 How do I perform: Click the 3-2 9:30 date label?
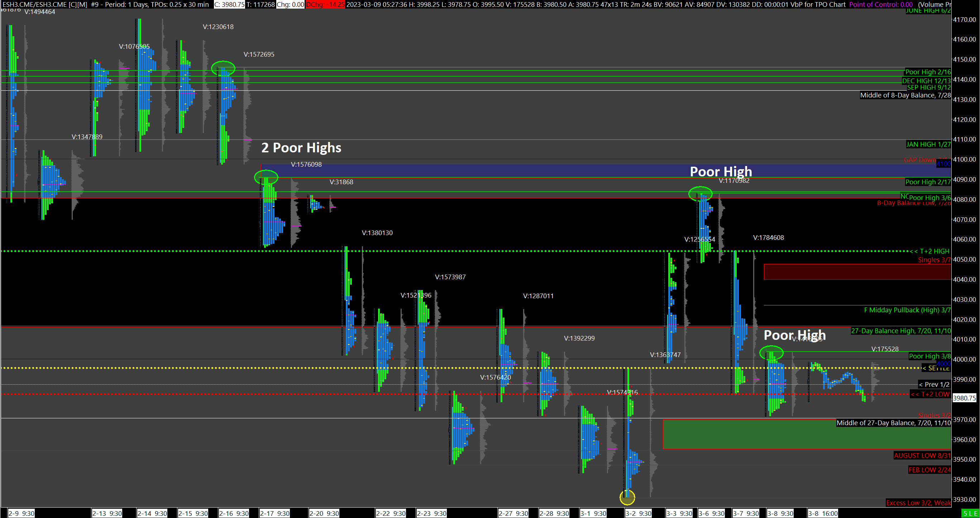click(x=639, y=513)
